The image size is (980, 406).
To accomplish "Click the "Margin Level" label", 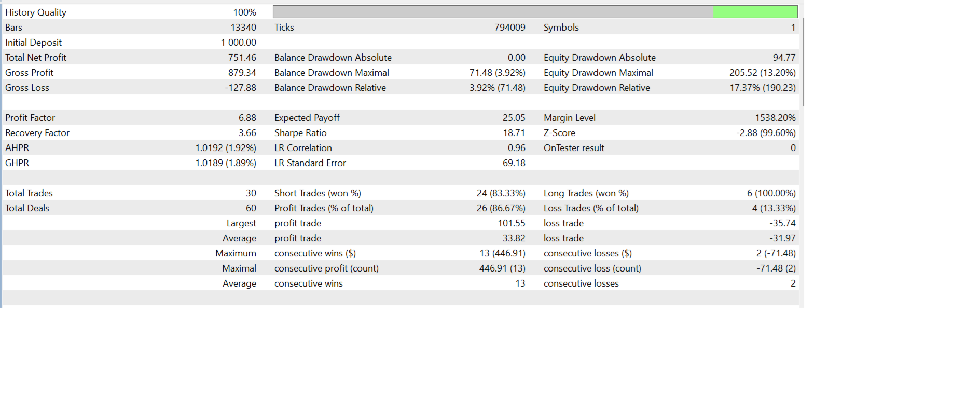I will click(x=570, y=118).
